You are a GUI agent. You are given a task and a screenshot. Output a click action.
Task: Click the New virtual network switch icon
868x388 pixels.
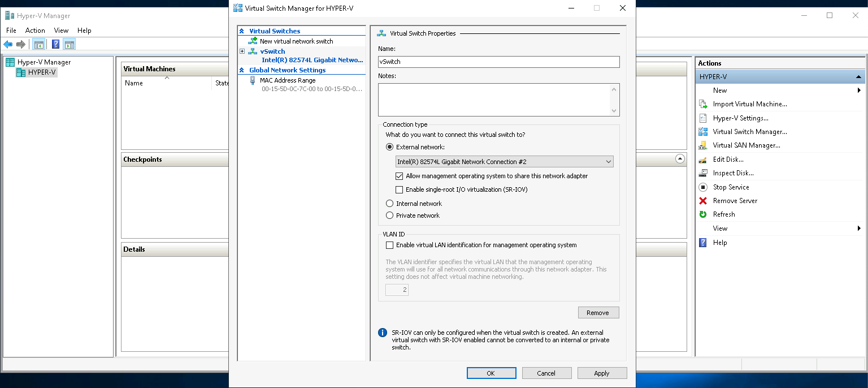253,41
